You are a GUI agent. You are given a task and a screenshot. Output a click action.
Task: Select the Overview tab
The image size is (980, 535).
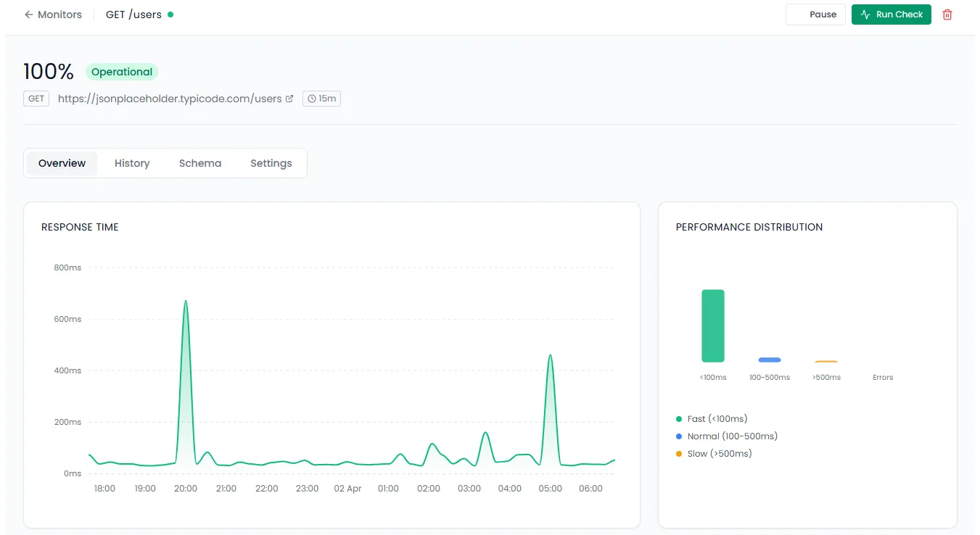pyautogui.click(x=61, y=163)
